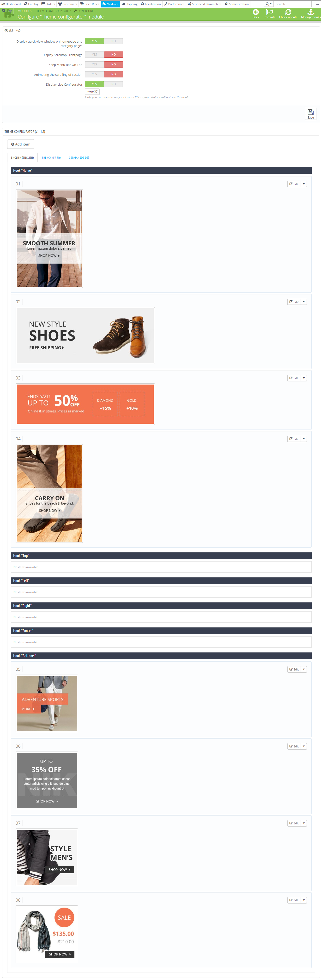Open the View live configurator link
The width and height of the screenshot is (321, 980).
coord(92,92)
